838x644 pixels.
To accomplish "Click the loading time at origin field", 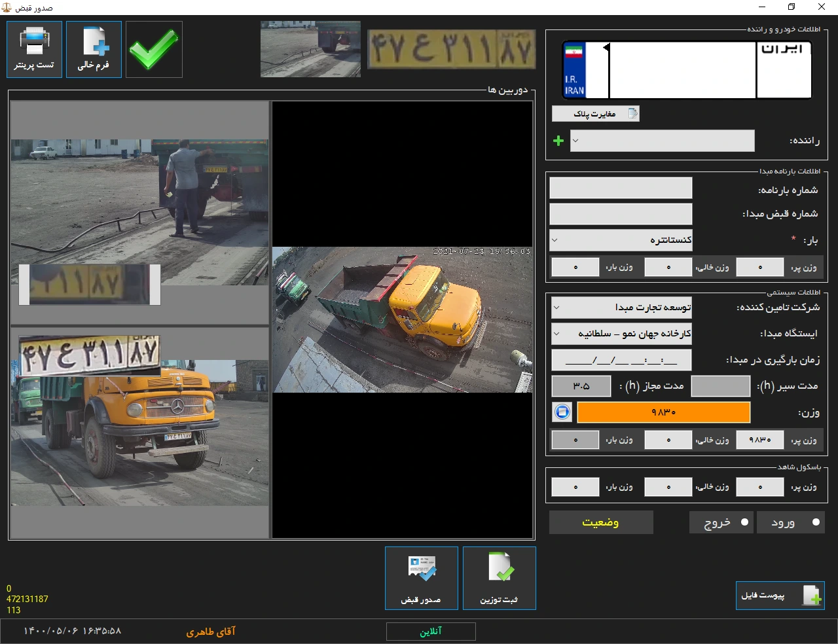I will 621,360.
